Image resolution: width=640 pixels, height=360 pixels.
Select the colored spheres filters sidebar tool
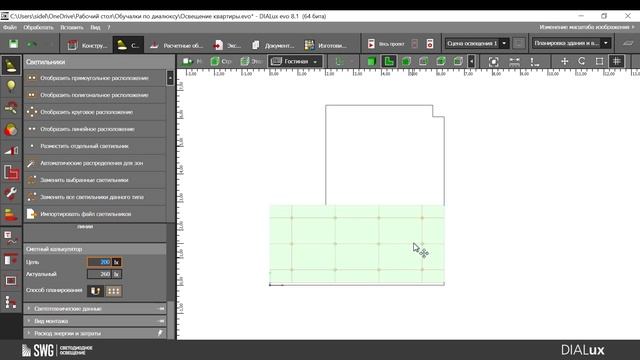tap(11, 129)
